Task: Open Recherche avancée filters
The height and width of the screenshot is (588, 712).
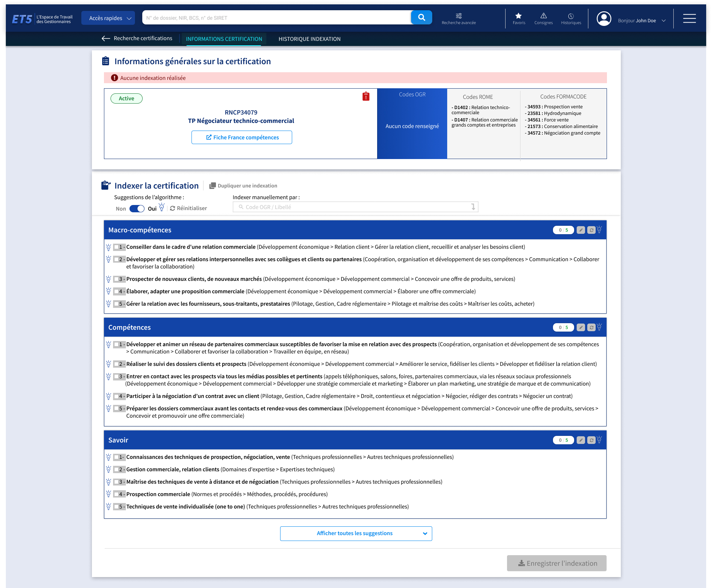Action: point(458,18)
